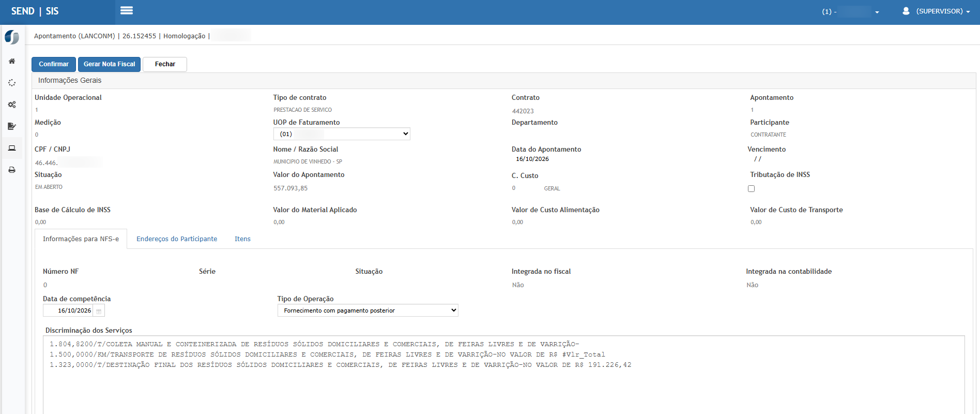Open the Itens tab
This screenshot has width=980, height=414.
pyautogui.click(x=242, y=239)
